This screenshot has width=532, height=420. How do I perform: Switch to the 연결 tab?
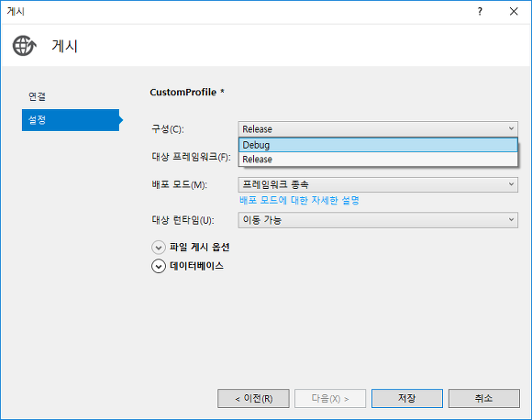(x=37, y=96)
